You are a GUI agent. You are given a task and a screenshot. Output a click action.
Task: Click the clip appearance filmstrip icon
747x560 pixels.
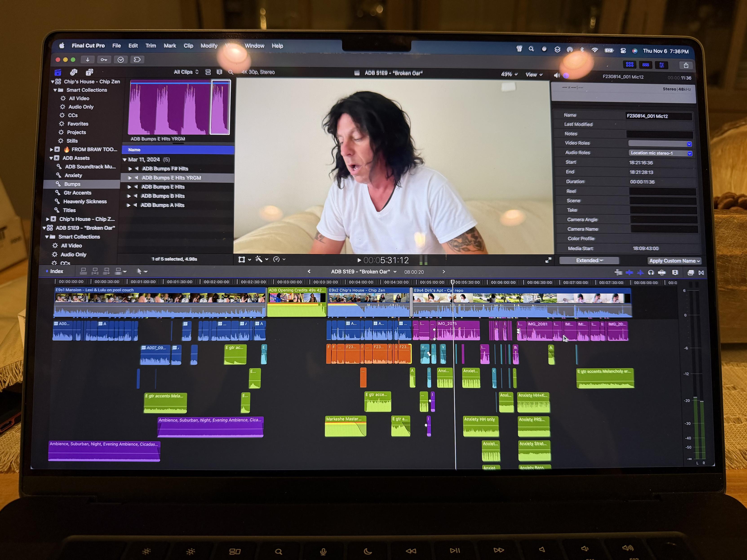675,272
